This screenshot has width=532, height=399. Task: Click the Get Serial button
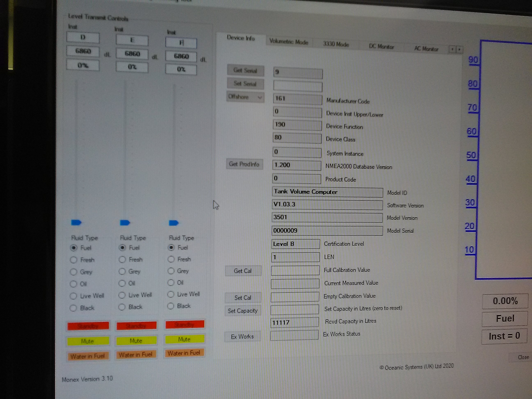point(245,70)
